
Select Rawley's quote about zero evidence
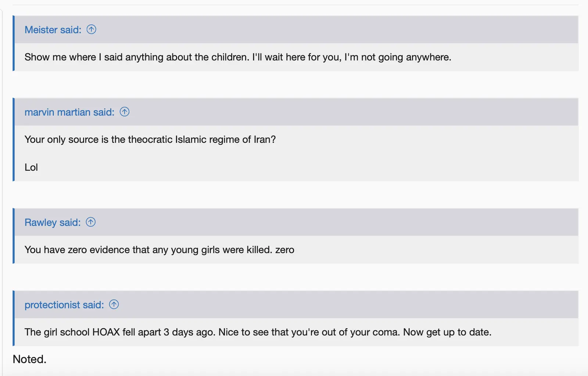tap(159, 250)
